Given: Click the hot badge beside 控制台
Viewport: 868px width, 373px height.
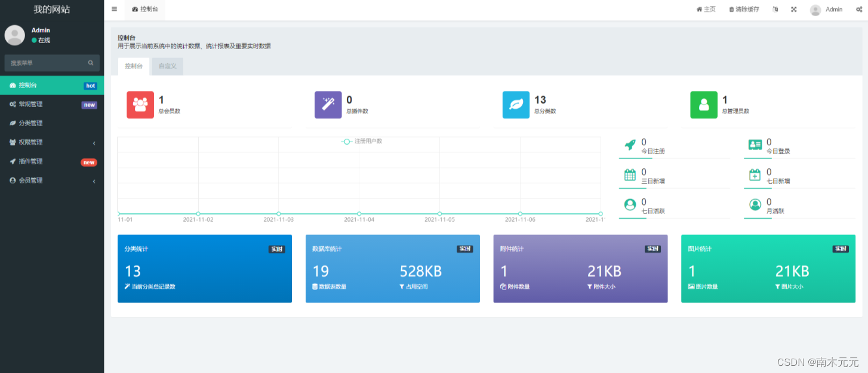Looking at the screenshot, I should (90, 86).
